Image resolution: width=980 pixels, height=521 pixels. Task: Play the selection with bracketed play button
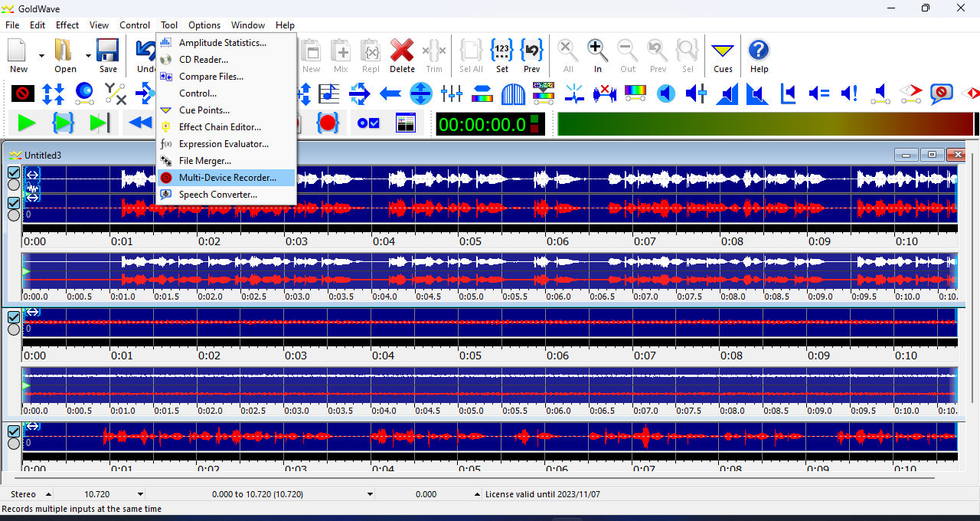pos(63,123)
